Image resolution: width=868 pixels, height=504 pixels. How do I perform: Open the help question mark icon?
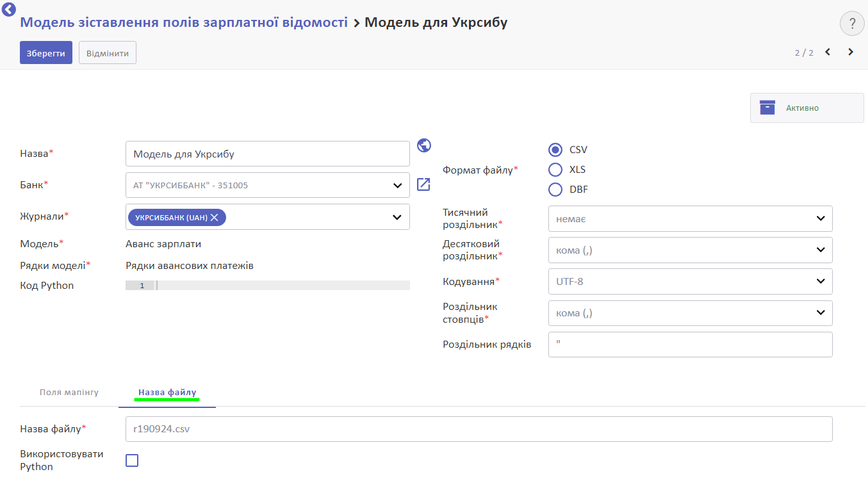tap(852, 24)
